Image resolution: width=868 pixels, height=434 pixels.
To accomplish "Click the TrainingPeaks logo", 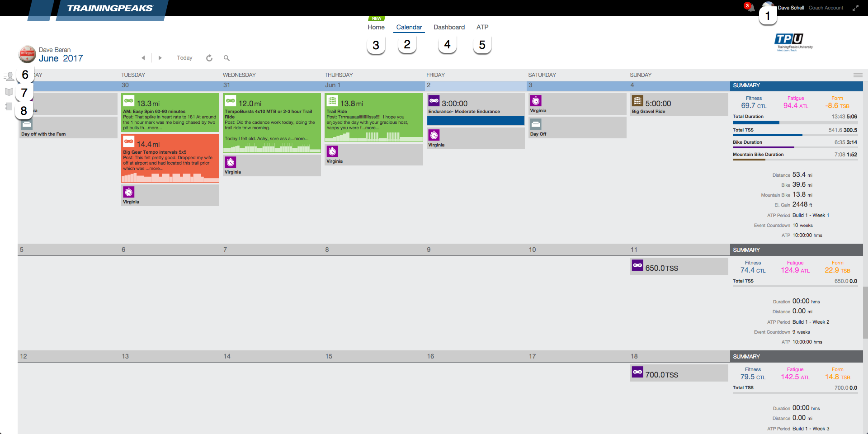I will tap(110, 8).
